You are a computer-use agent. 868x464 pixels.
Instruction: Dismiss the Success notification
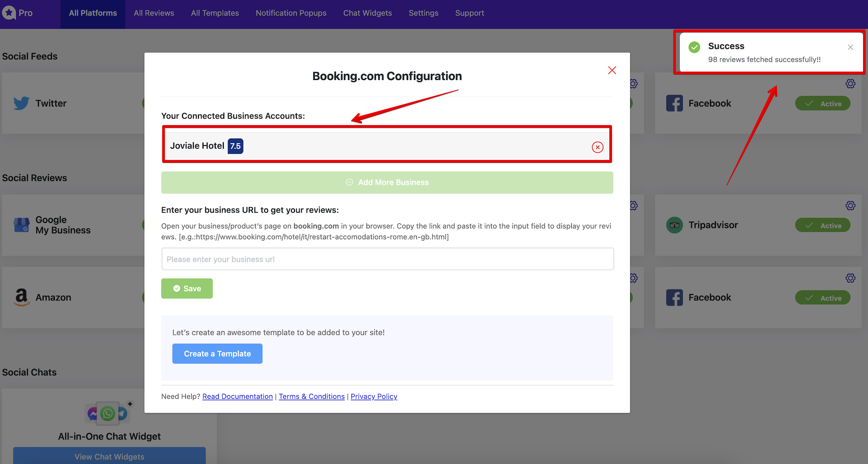coord(850,47)
